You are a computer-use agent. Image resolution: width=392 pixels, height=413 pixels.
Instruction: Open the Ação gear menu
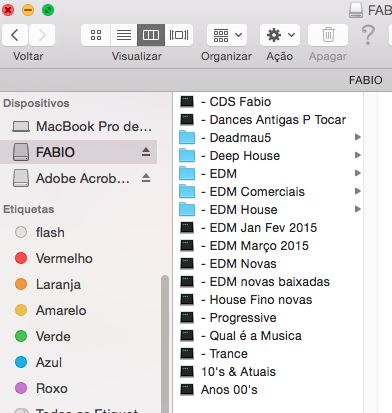click(280, 35)
